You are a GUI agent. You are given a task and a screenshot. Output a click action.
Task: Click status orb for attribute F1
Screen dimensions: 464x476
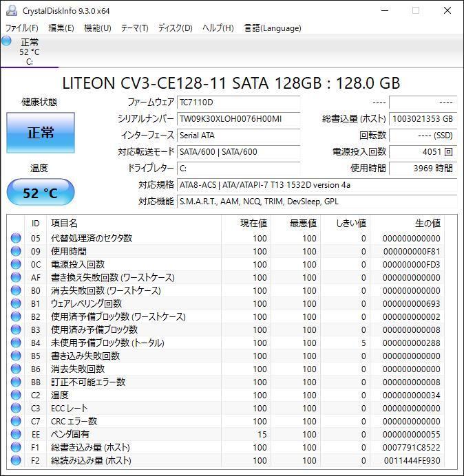(x=16, y=447)
